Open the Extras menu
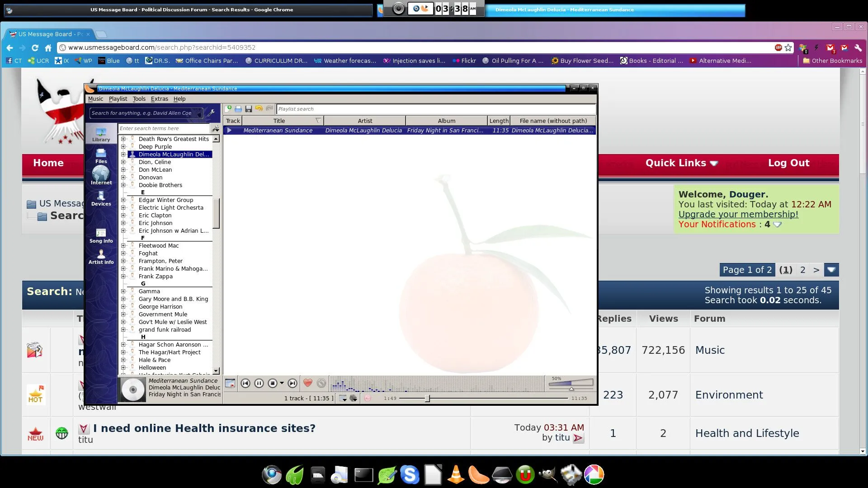 (159, 99)
